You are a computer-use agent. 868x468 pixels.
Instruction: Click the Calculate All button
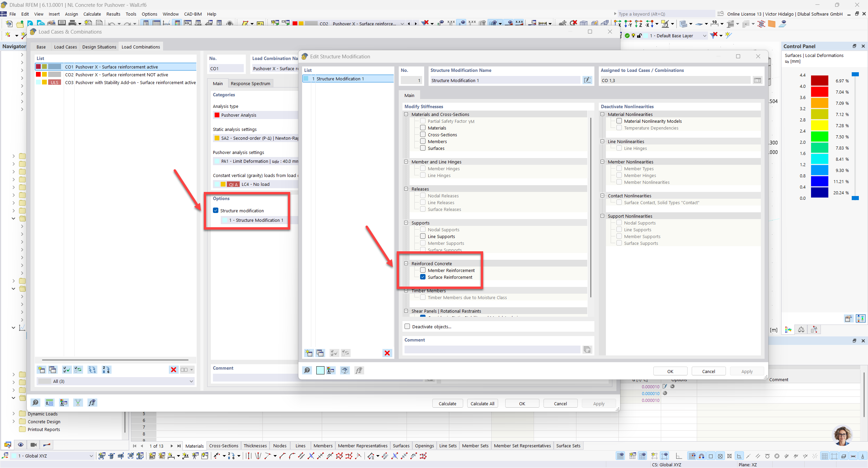pos(482,404)
